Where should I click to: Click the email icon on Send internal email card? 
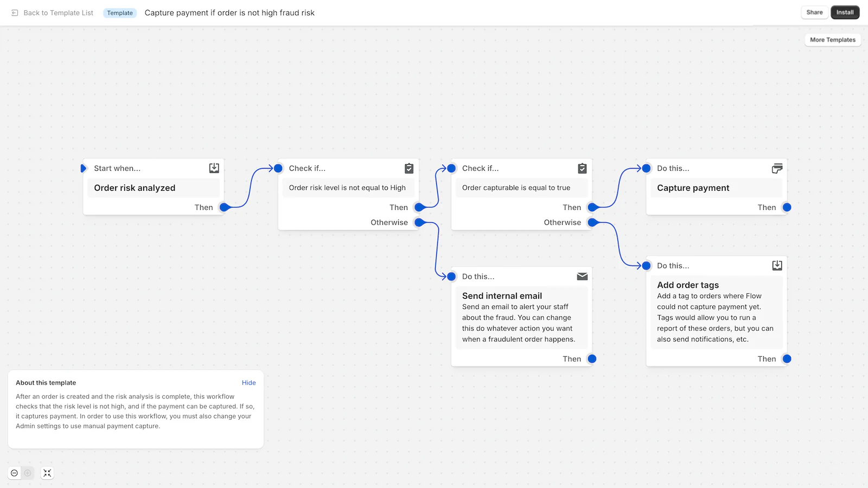tap(582, 276)
